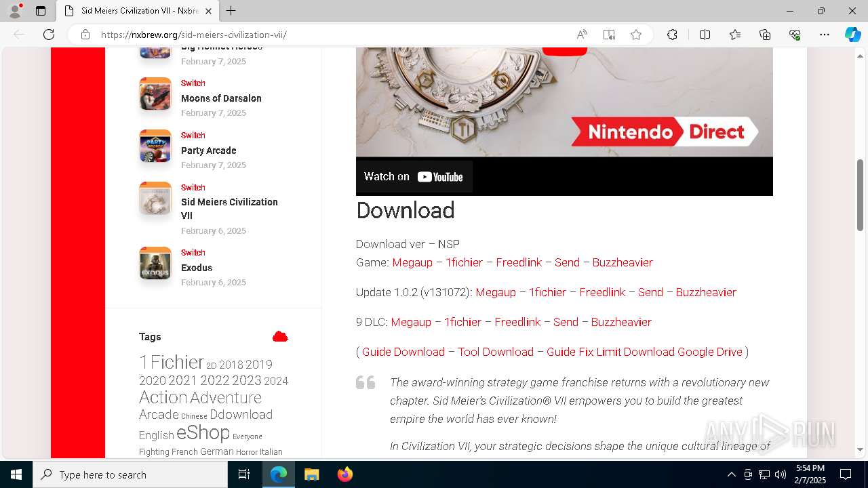The height and width of the screenshot is (488, 868).
Task: Select the Ddownload tag
Action: [241, 414]
